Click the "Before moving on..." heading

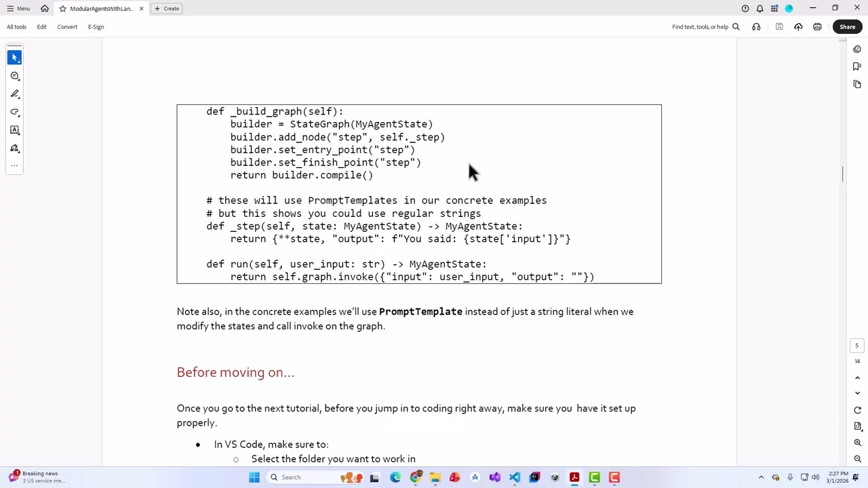point(235,372)
